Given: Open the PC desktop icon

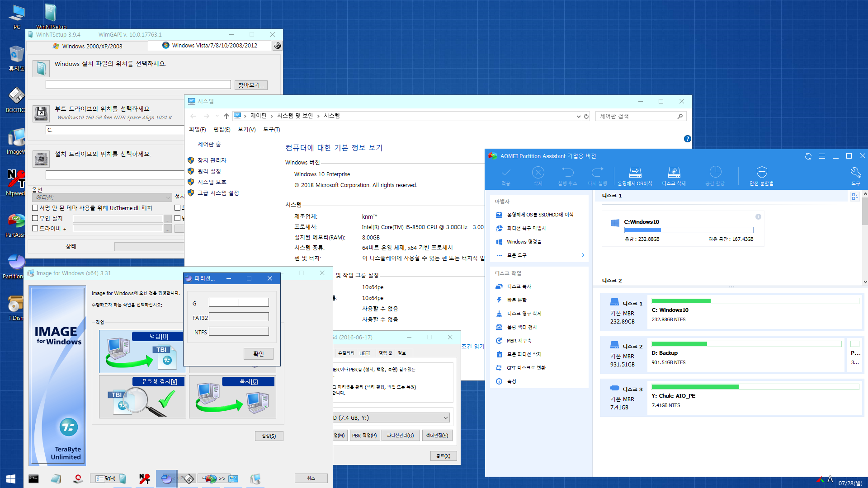Looking at the screenshot, I should coord(17,17).
